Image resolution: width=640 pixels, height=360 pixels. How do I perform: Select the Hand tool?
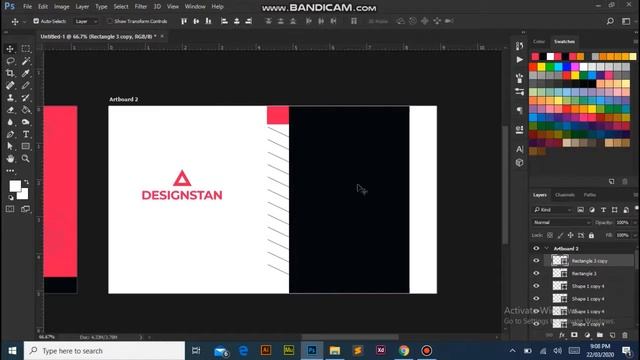[x=10, y=158]
